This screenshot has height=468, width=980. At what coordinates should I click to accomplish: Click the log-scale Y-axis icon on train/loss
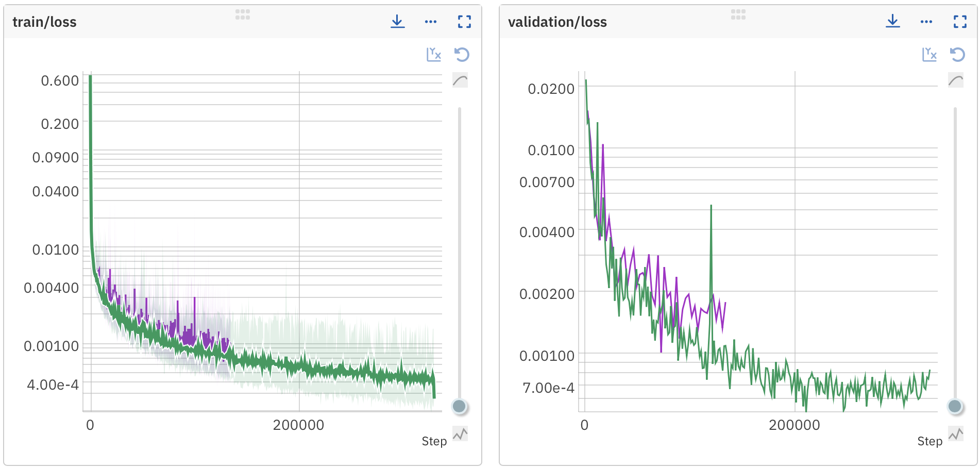click(433, 54)
